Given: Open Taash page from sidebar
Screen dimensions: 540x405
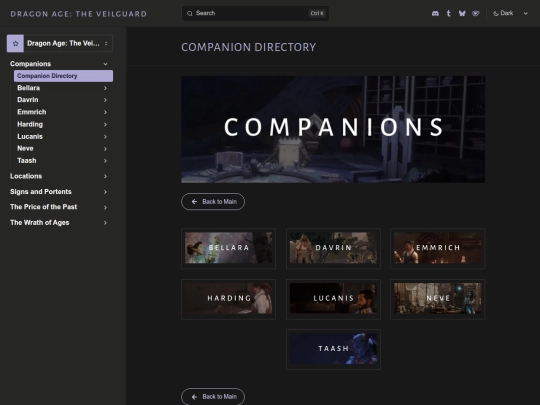Looking at the screenshot, I should pyautogui.click(x=27, y=160).
